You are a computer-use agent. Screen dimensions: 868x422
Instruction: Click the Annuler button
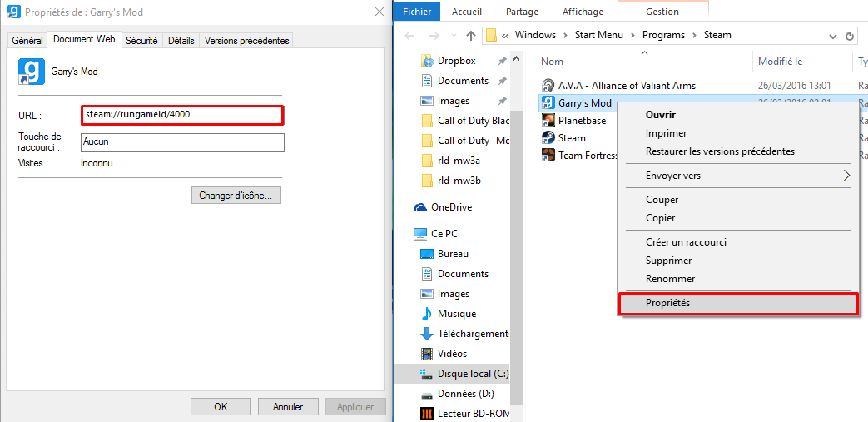288,406
